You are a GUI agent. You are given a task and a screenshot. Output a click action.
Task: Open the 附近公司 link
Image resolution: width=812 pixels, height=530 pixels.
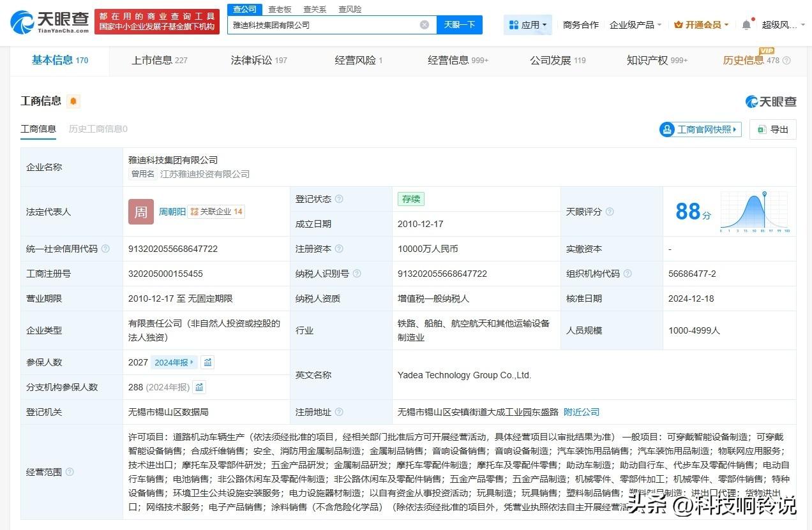click(581, 412)
